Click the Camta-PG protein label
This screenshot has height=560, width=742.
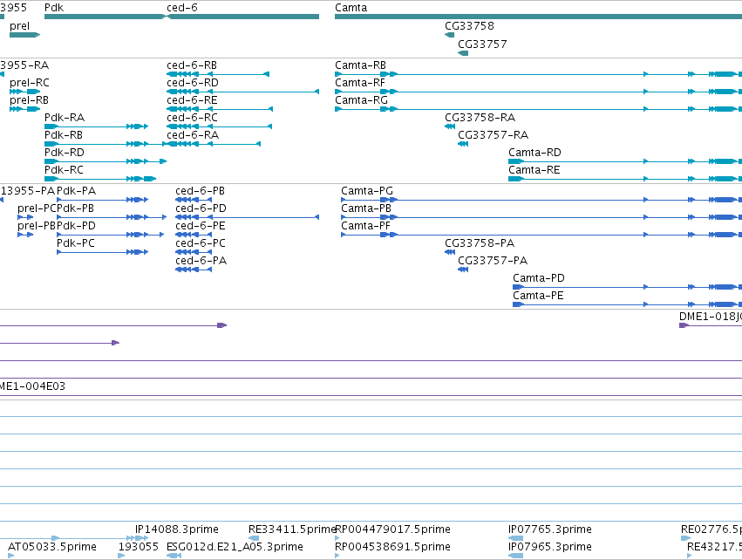coord(367,191)
